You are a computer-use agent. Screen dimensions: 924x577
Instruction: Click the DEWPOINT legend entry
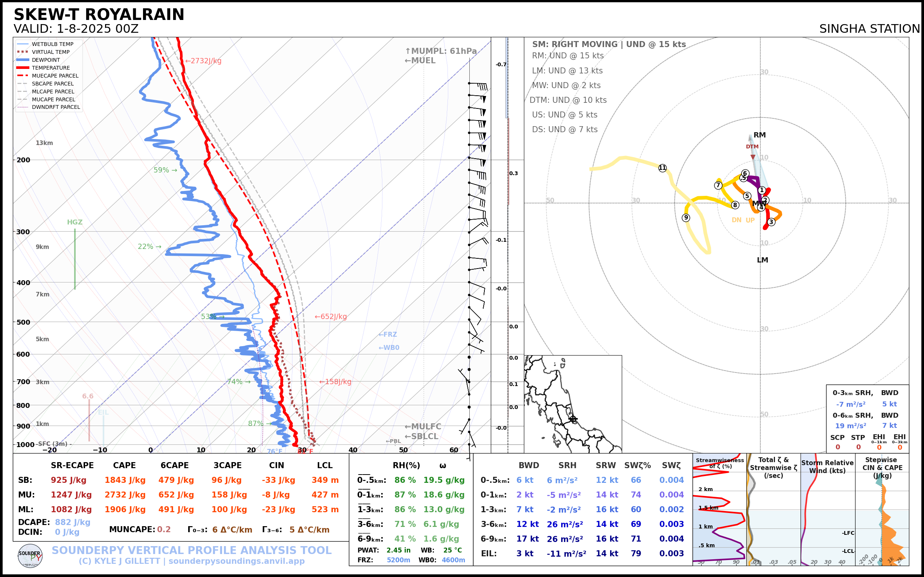tap(46, 60)
